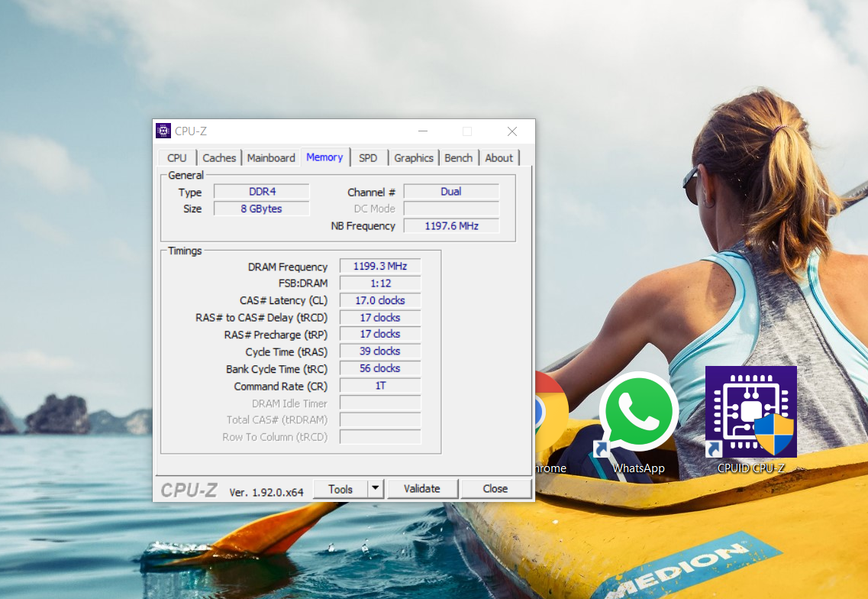Click the Command Rate (CR) label
Image resolution: width=868 pixels, height=599 pixels.
pos(281,387)
